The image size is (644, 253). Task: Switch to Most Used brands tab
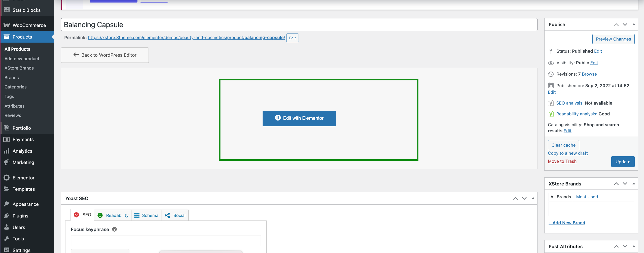tap(587, 197)
